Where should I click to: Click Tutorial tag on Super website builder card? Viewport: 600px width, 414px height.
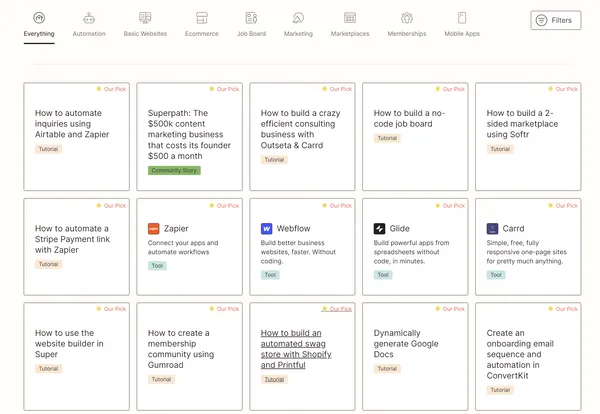point(48,368)
